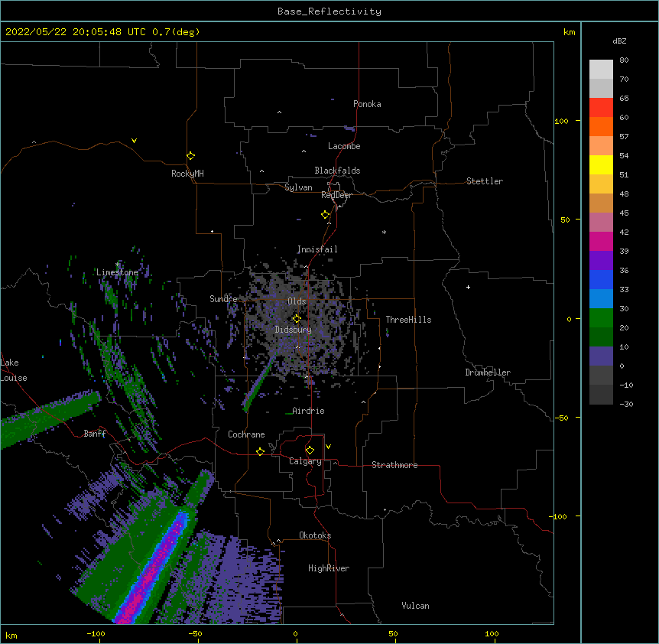Select the yellow diamond marker between Olds and Didsbury
This screenshot has height=644, width=659.
click(x=297, y=318)
